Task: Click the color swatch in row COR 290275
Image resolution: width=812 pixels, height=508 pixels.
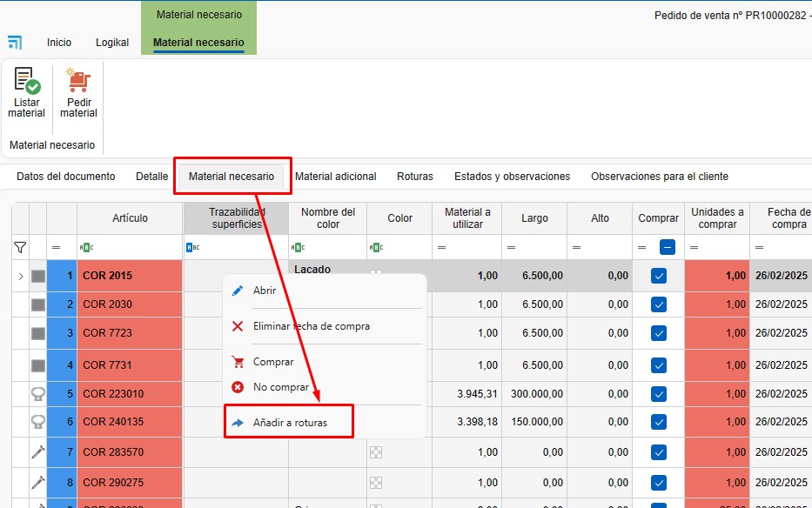Action: coord(376,483)
